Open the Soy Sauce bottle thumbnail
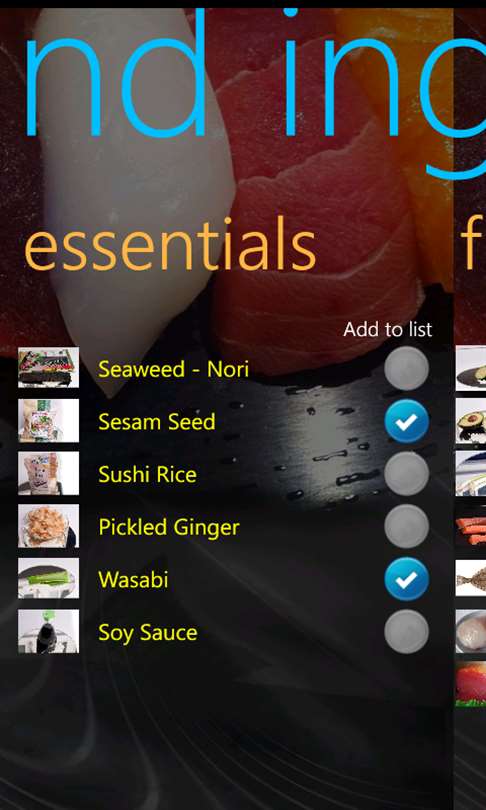 49,631
